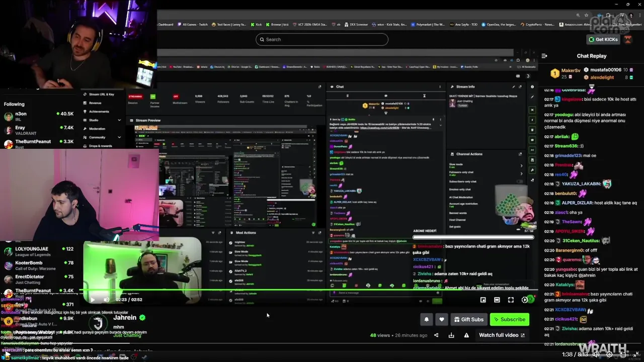Viewport: 644px width, 362px height.
Task: Share the clip with the share icon
Action: pos(436,335)
